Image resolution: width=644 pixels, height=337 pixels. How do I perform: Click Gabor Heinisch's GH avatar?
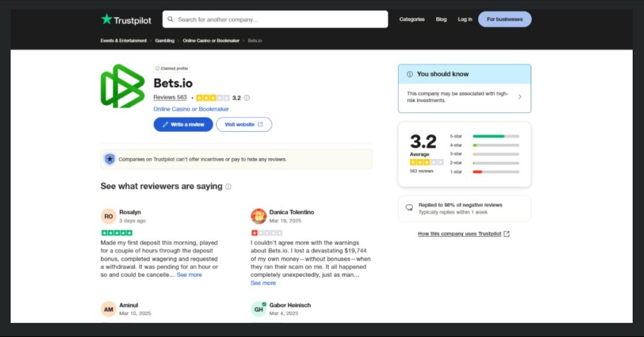coord(258,309)
